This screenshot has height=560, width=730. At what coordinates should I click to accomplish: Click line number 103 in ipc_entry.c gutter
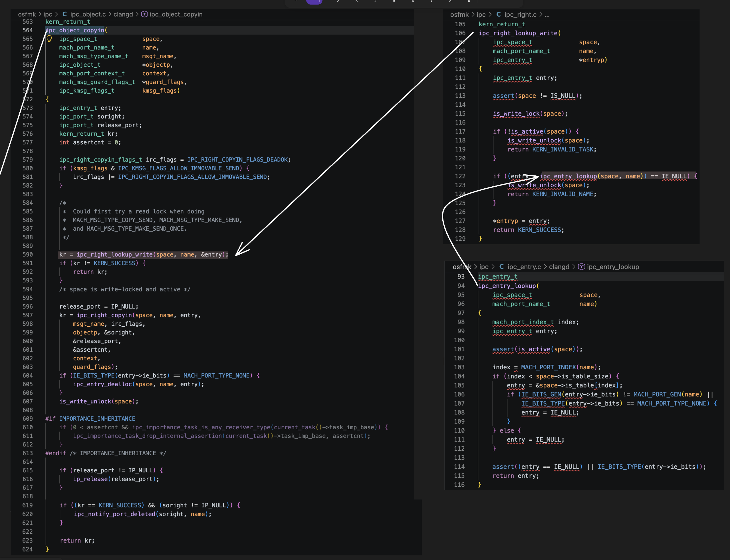[x=459, y=367]
